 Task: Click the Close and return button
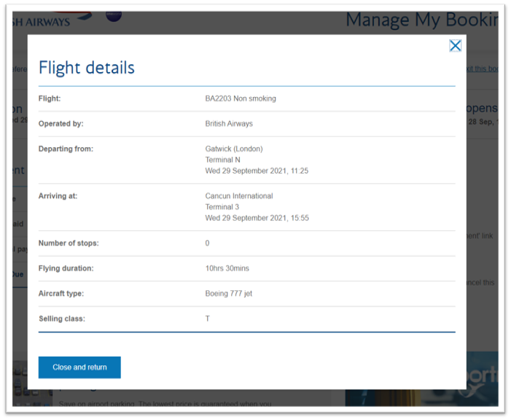[79, 367]
